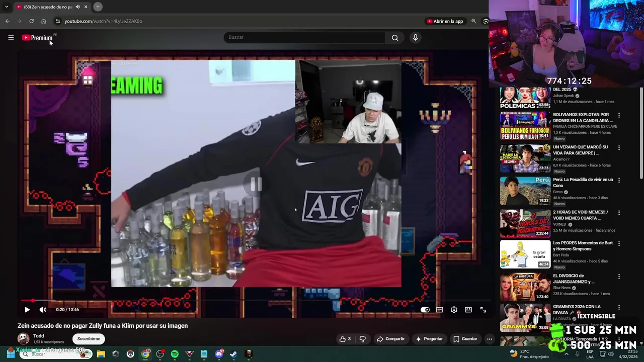Screen dimensions: 644x362
Task: Open options menu for Bolivianos explotan video
Action: [619, 115]
